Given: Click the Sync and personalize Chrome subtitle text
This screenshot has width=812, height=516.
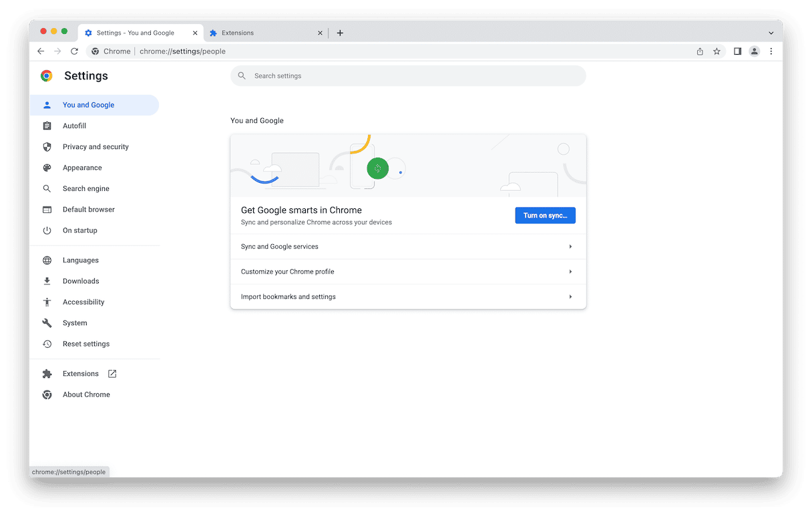Looking at the screenshot, I should (317, 222).
